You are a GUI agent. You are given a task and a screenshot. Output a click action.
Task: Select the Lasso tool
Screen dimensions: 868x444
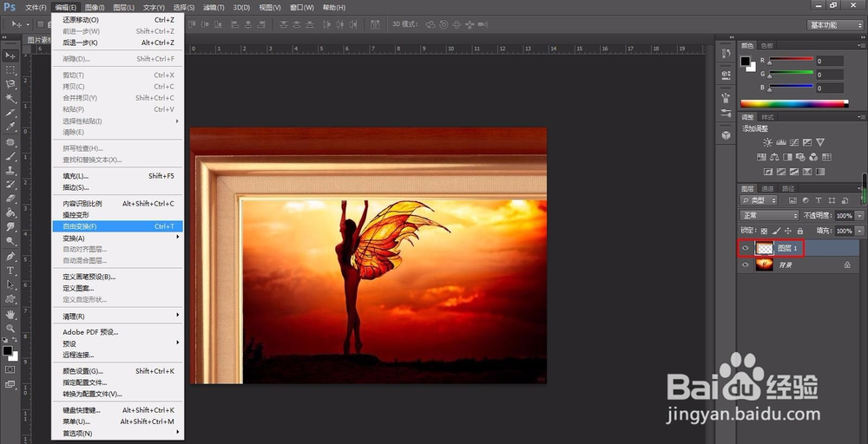point(10,84)
